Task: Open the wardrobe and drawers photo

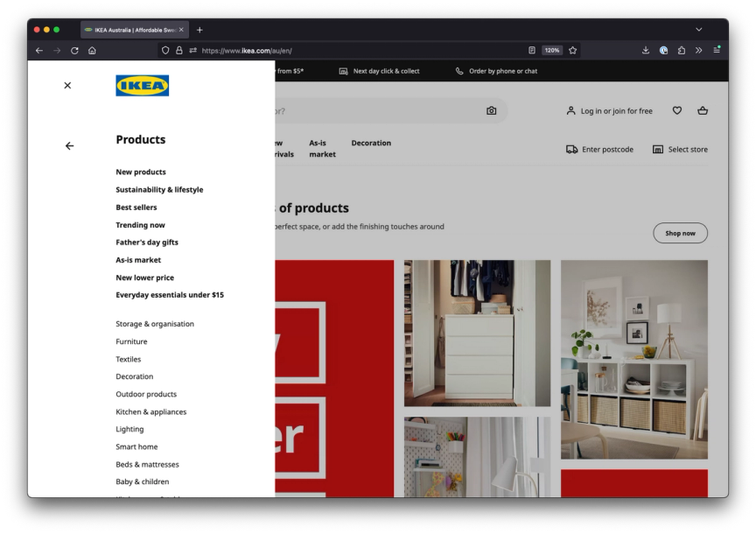Action: 478,334
